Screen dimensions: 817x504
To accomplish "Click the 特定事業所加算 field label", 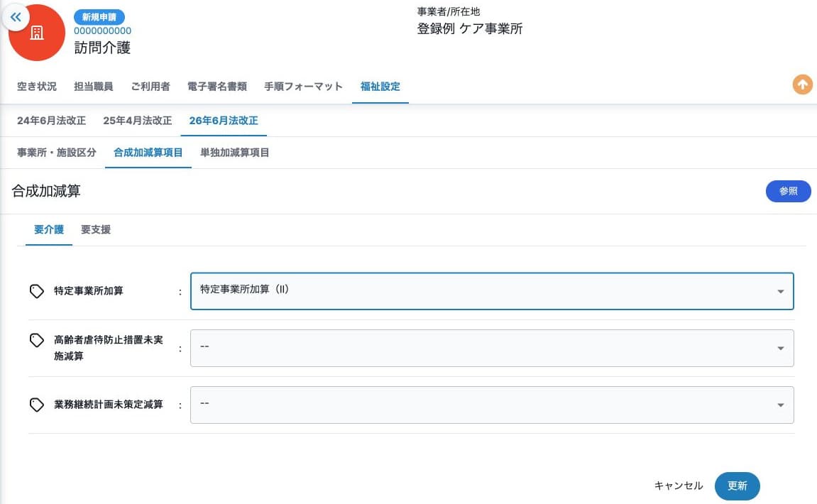I will coord(89,291).
